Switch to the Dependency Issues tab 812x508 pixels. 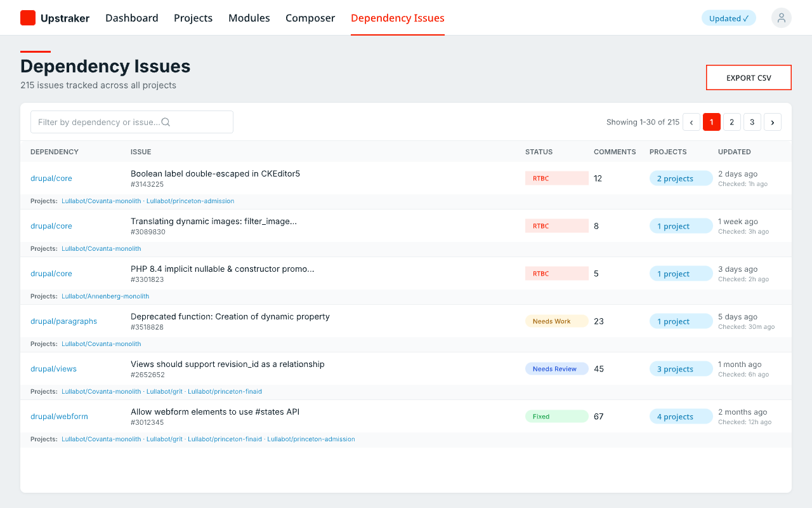pyautogui.click(x=397, y=18)
